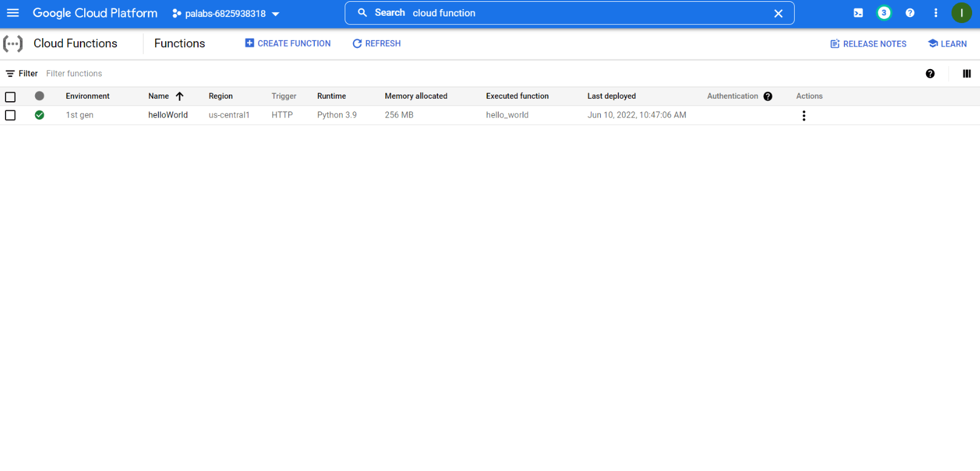Click the HTTP trigger cell
This screenshot has width=980, height=471.
pyautogui.click(x=282, y=115)
